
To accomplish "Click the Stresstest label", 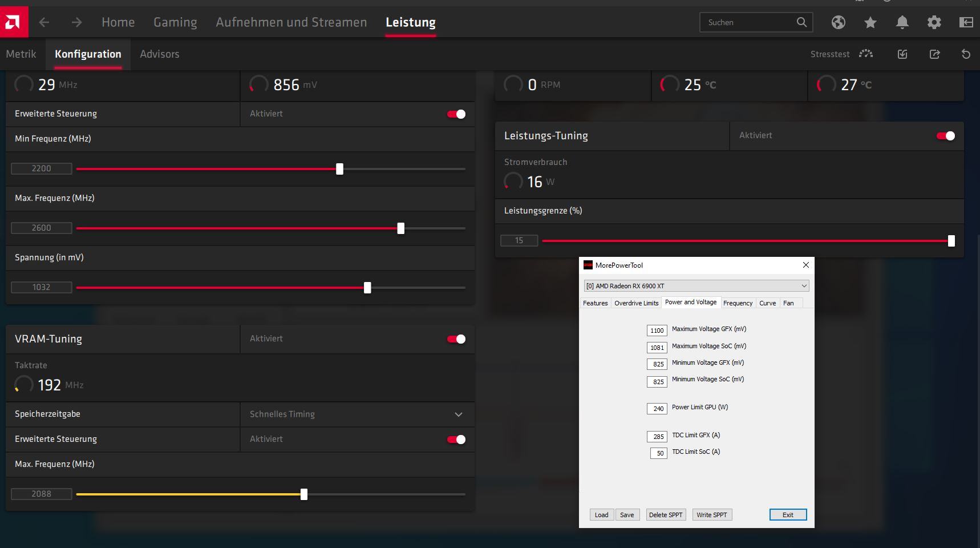I will [x=830, y=54].
